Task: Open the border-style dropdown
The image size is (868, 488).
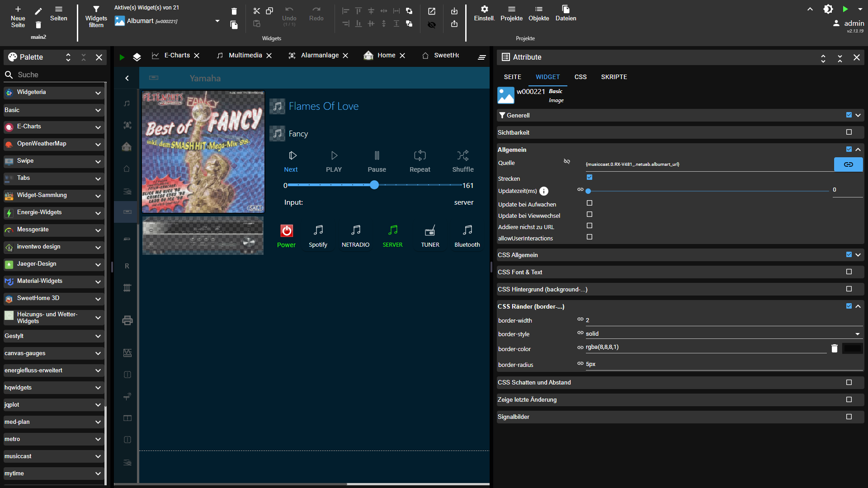Action: click(x=857, y=333)
